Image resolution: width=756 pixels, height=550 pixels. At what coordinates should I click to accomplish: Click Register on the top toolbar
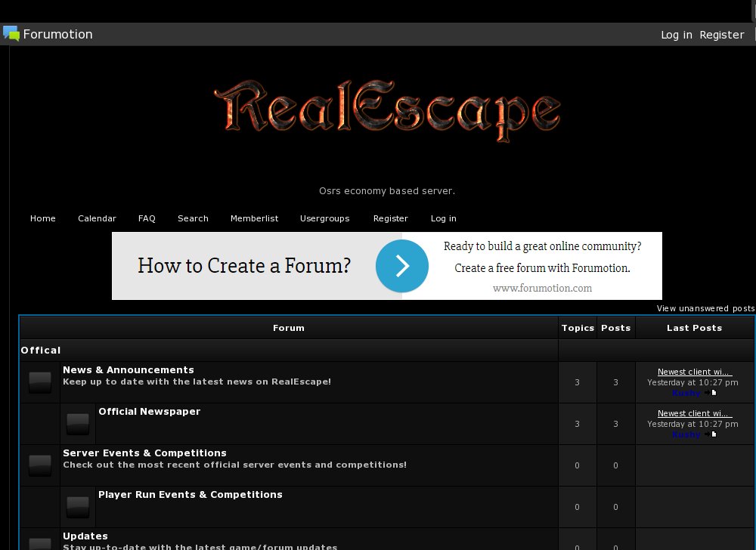point(722,35)
